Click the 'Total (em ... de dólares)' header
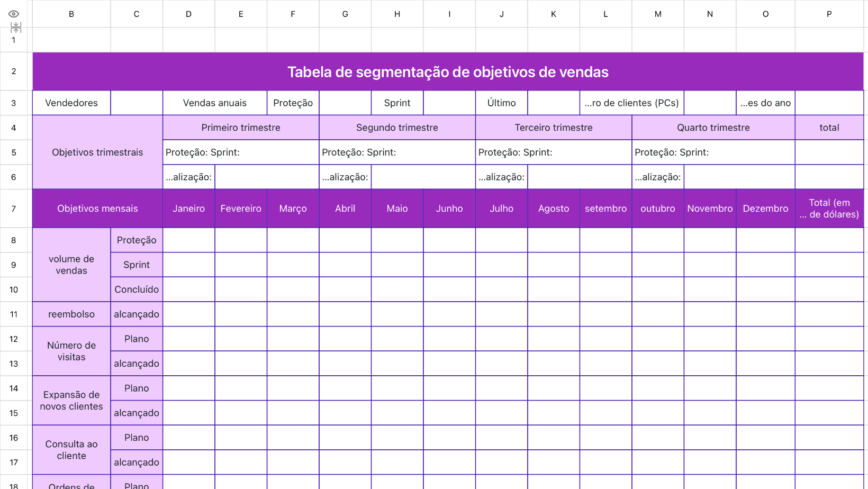 (829, 209)
